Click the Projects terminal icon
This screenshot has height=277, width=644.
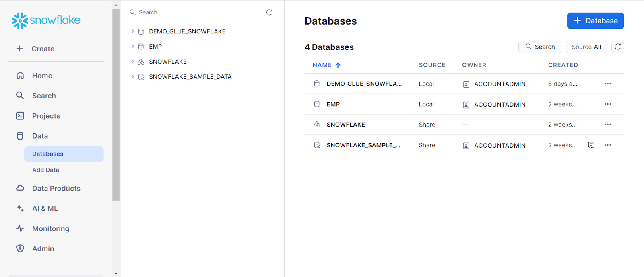pyautogui.click(x=20, y=116)
